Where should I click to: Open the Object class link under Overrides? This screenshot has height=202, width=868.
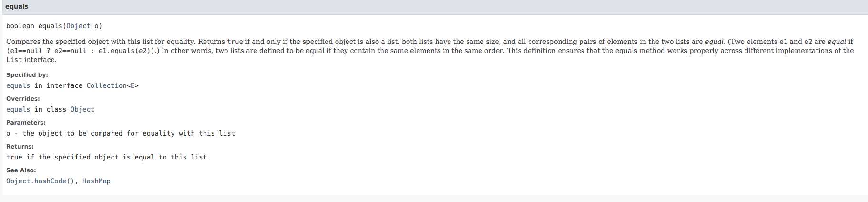pos(82,109)
